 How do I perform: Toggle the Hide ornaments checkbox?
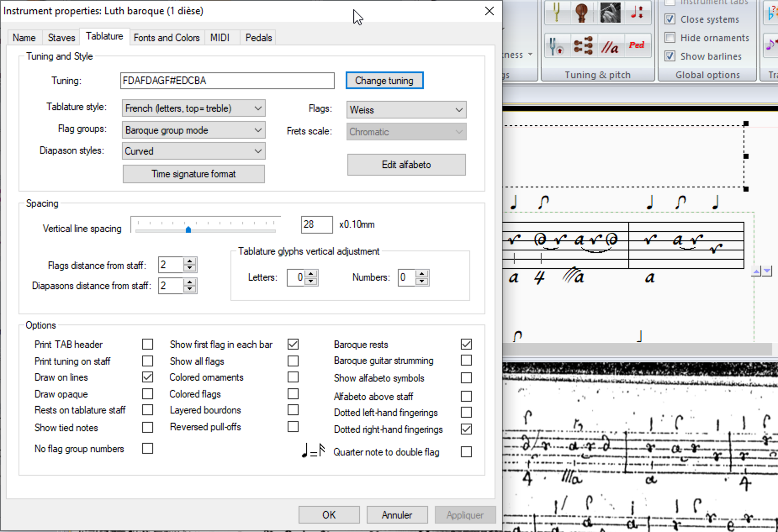pos(670,38)
